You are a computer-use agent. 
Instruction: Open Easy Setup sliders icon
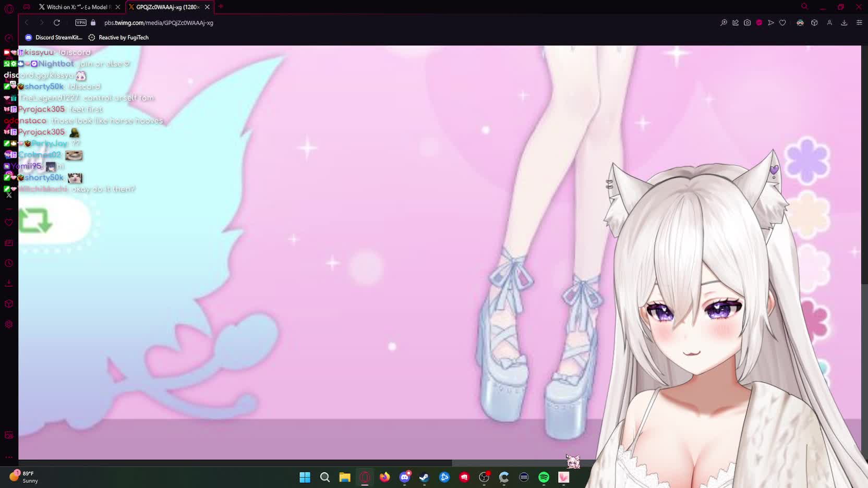pos(859,22)
